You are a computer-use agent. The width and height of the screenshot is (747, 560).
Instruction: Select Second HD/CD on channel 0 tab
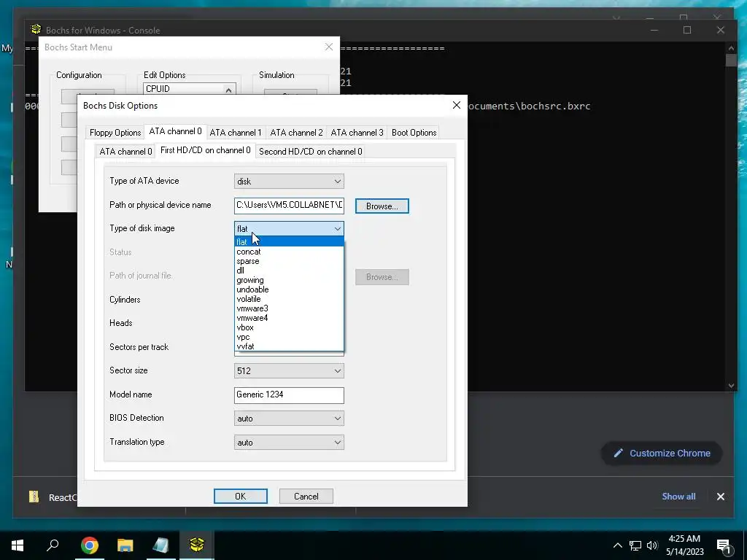pyautogui.click(x=311, y=152)
